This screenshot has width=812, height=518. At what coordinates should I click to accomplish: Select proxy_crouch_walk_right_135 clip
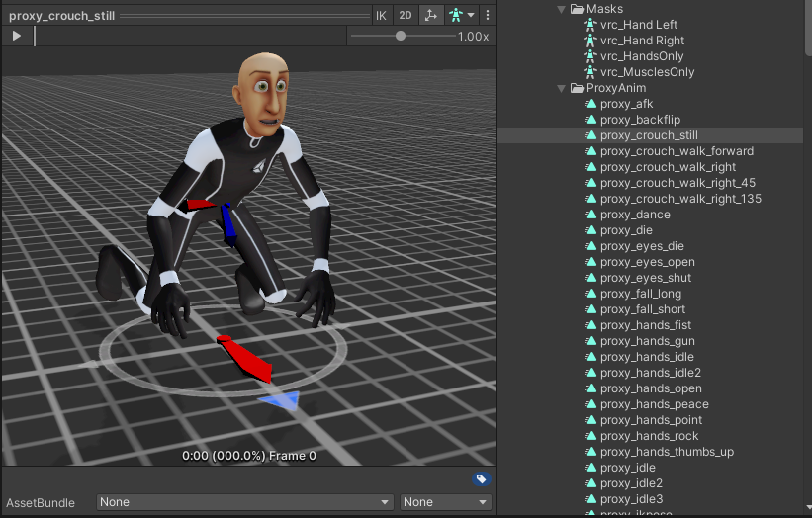pos(681,199)
